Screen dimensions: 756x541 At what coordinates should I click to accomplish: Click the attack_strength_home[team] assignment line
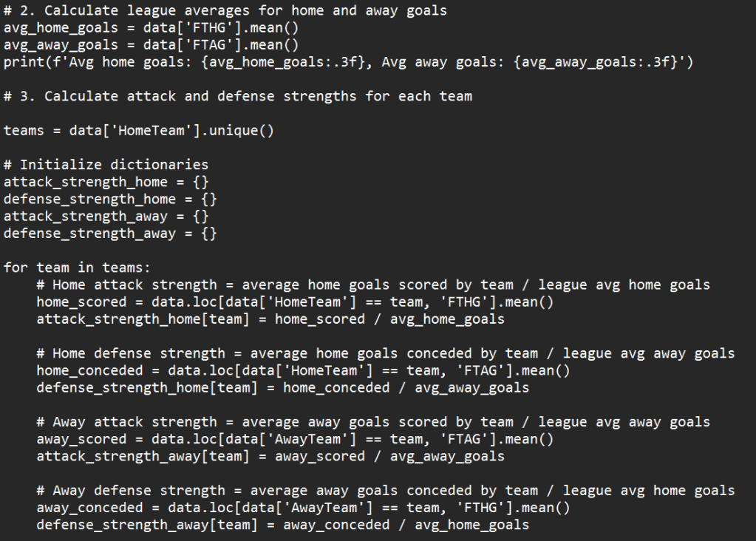point(270,319)
